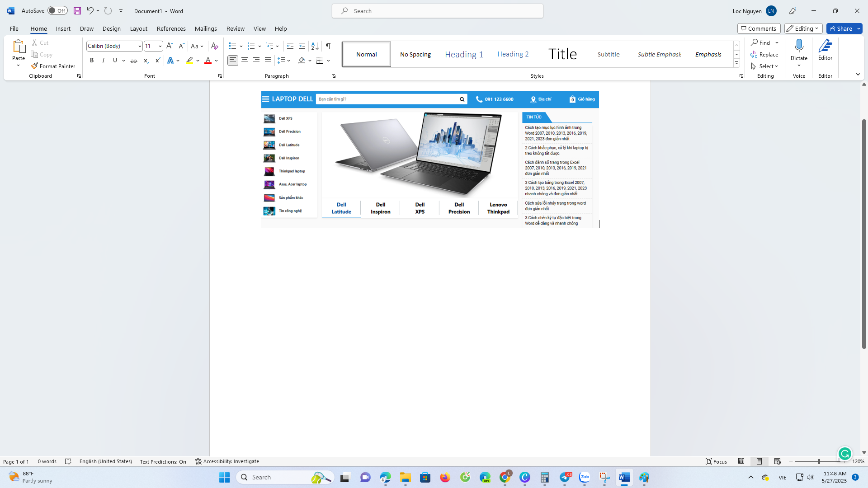Align text right
The image size is (868, 488).
256,61
